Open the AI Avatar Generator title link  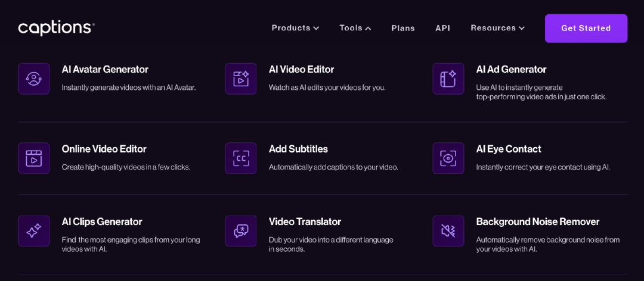click(x=105, y=70)
